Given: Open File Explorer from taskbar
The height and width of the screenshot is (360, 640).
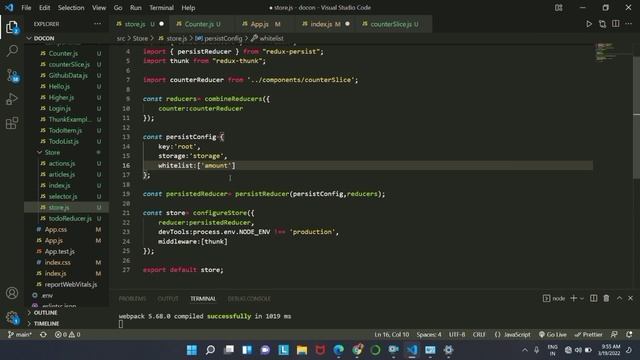Looking at the screenshot, I should click(302, 350).
